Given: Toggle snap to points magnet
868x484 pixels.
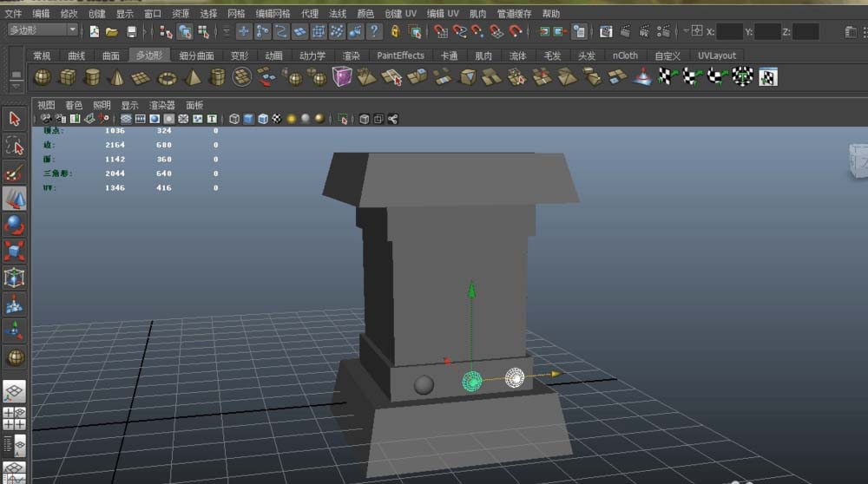Looking at the screenshot, I should click(x=477, y=31).
